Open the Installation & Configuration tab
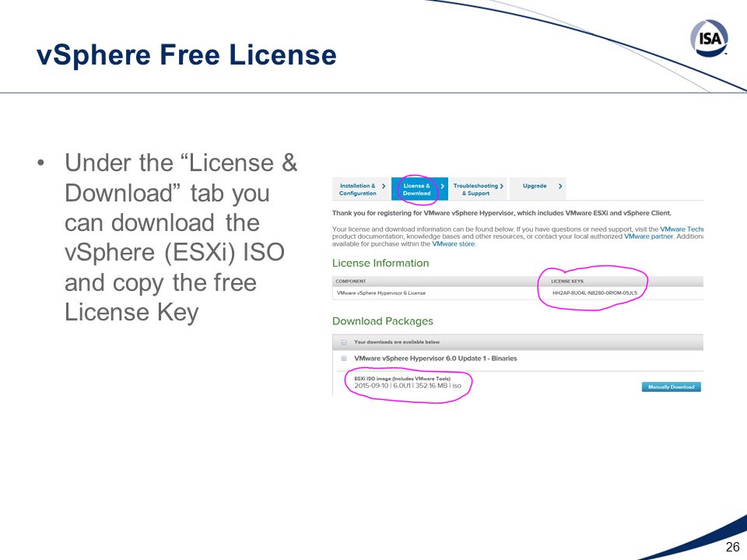Image resolution: width=747 pixels, height=560 pixels. tap(361, 190)
